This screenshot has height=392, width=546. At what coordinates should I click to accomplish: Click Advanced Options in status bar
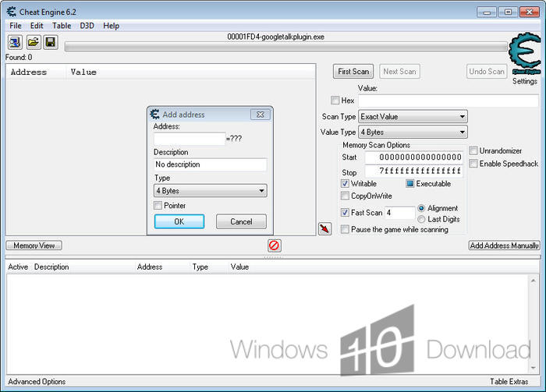[x=37, y=382]
